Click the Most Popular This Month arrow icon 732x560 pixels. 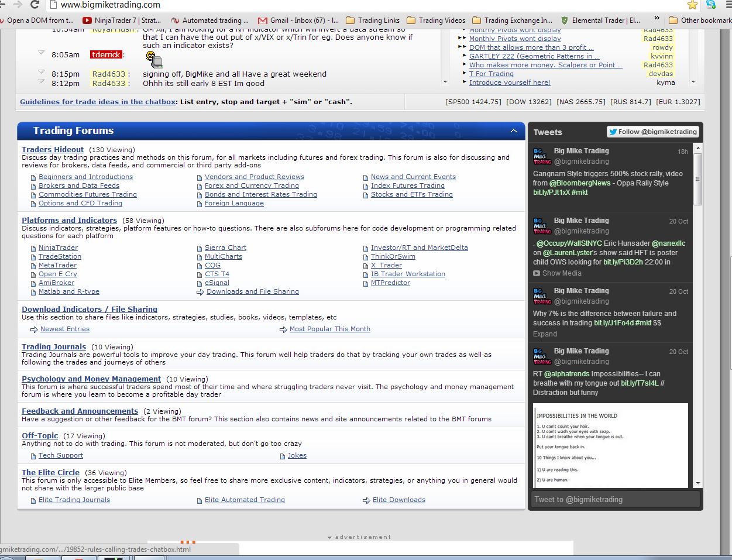pos(284,329)
